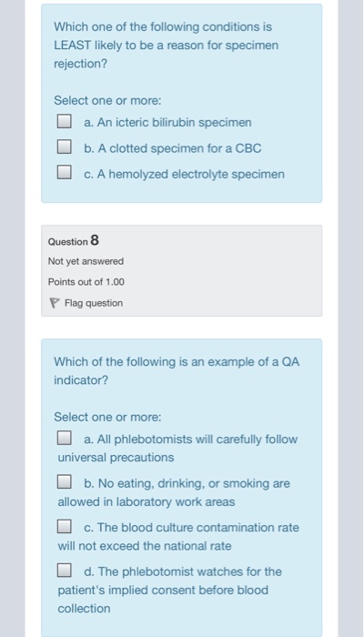This screenshot has height=637, width=364.
Task: Click the Flag question link
Action: coord(94,303)
